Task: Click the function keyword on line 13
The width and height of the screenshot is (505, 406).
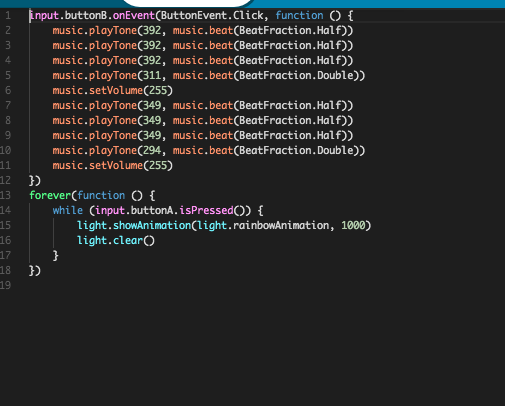Action: tap(101, 195)
